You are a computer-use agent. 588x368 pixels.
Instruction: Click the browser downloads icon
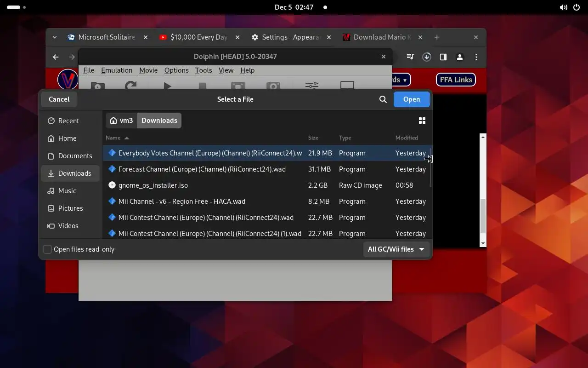[x=427, y=57]
